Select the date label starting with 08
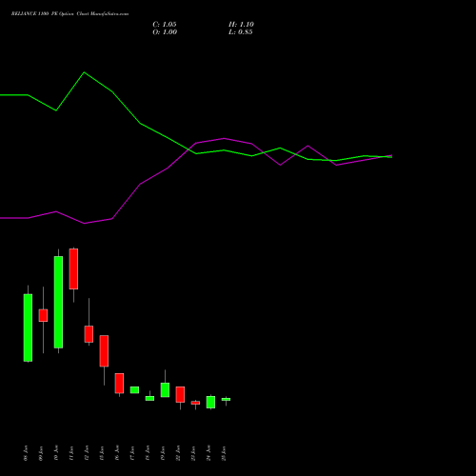Viewport: 476px width, 476px height. 26,453
